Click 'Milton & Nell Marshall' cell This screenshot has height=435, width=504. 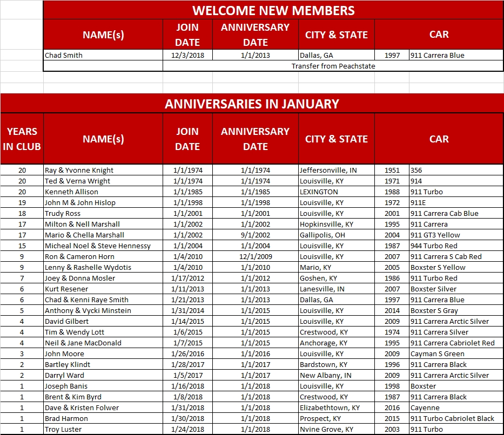pyautogui.click(x=103, y=224)
